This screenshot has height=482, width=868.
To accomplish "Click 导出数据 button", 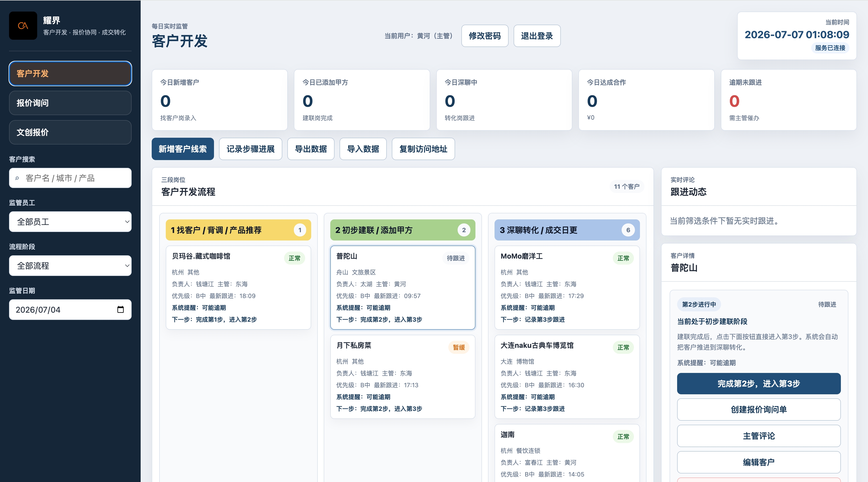I will [x=311, y=149].
